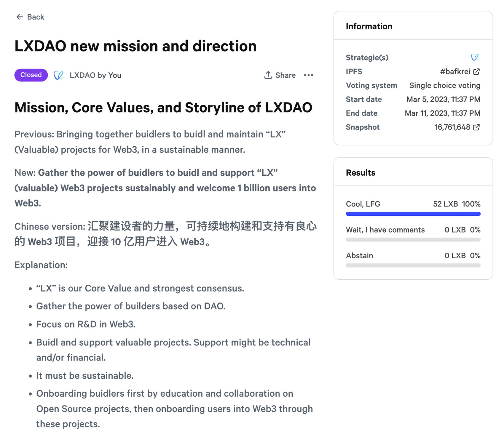
Task: Click the 'Cool, LFG' result progress bar
Action: 413,214
